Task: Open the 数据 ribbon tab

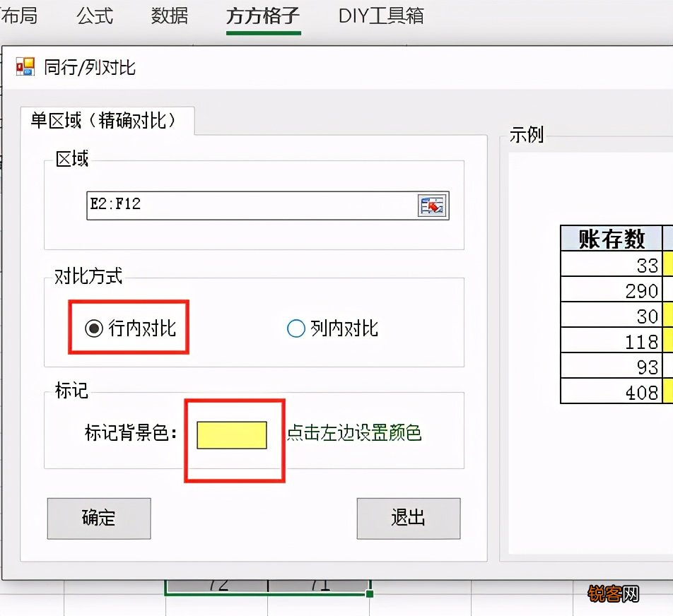Action: (170, 16)
